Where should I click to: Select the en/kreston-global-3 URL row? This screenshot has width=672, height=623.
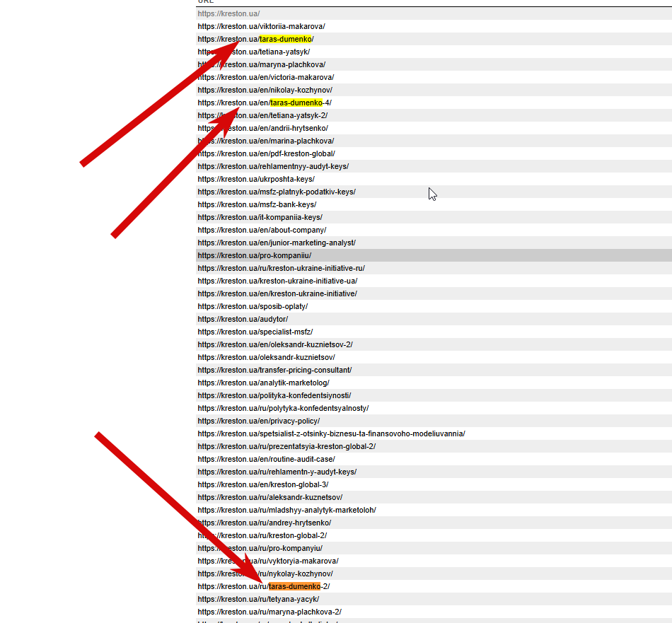434,484
